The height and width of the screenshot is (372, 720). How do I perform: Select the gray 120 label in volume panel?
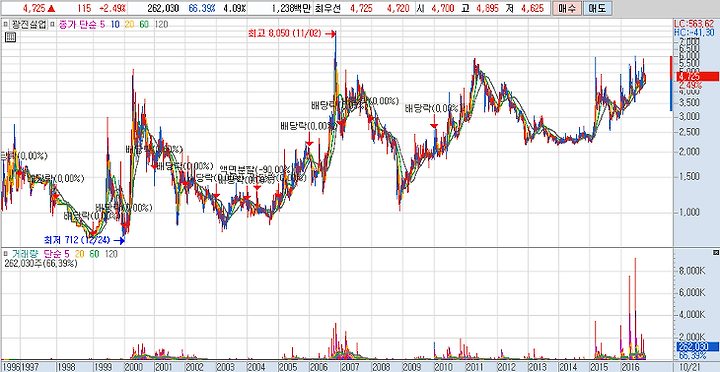112,253
